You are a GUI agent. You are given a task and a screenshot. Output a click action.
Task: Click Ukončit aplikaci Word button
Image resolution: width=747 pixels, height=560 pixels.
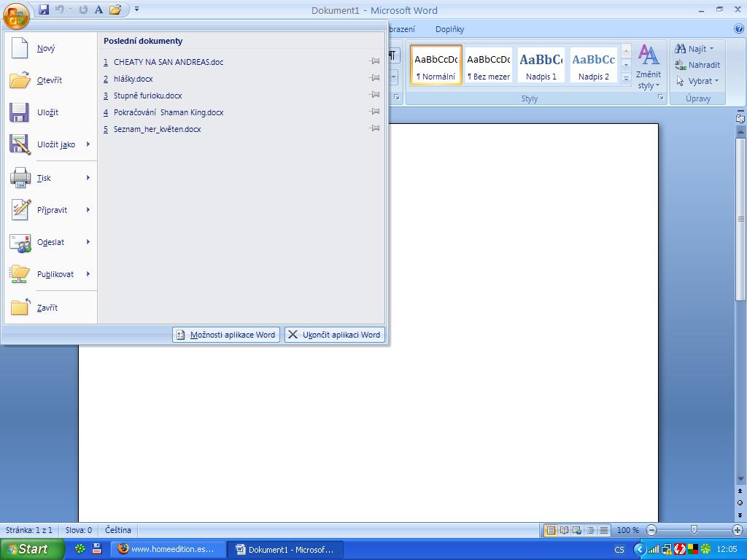(x=334, y=335)
